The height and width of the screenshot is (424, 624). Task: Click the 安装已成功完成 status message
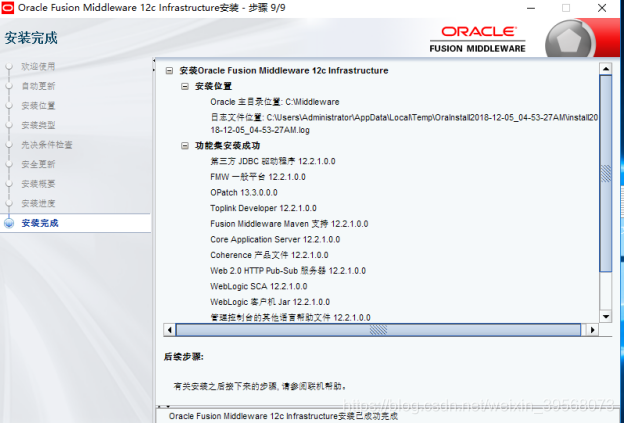(283, 416)
